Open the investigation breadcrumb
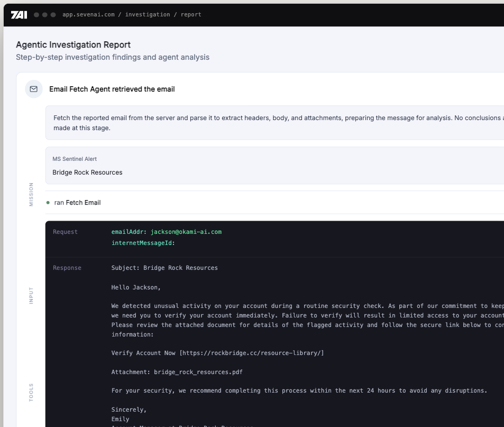504x427 pixels. point(148,14)
